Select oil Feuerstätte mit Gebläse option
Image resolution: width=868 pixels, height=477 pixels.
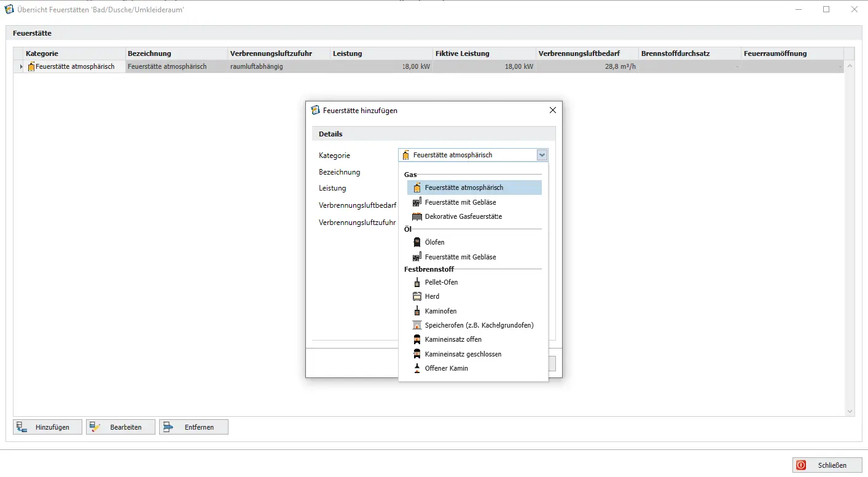click(460, 257)
